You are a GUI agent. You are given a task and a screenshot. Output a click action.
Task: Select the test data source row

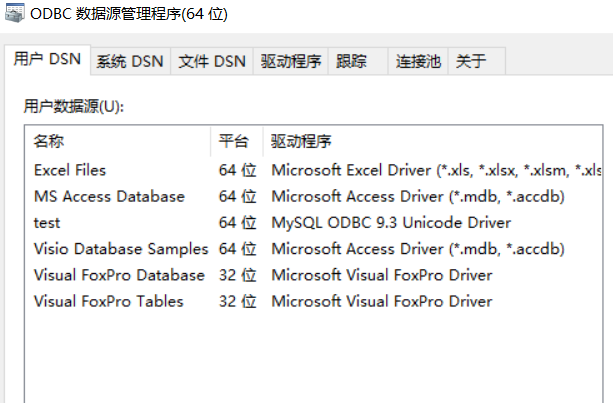(313, 223)
